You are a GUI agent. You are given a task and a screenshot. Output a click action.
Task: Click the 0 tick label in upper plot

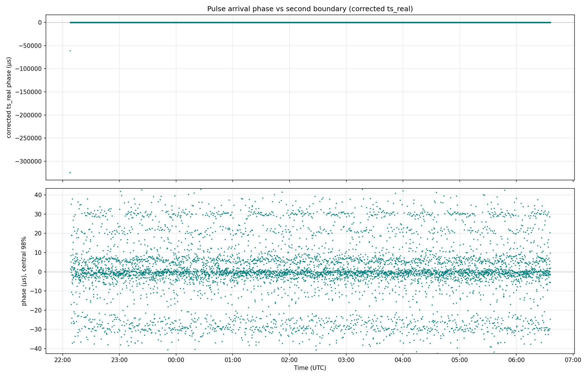40,22
